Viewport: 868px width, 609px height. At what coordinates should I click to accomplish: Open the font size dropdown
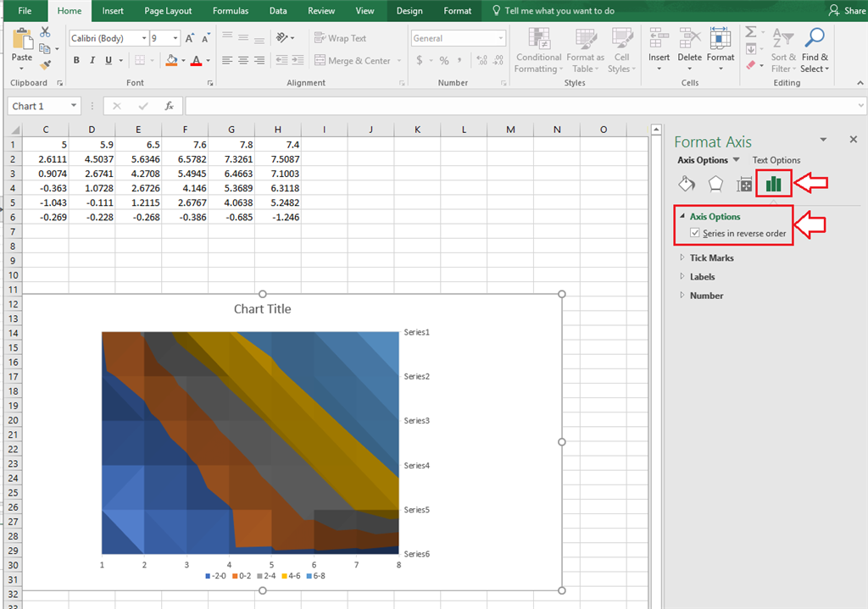(x=175, y=38)
